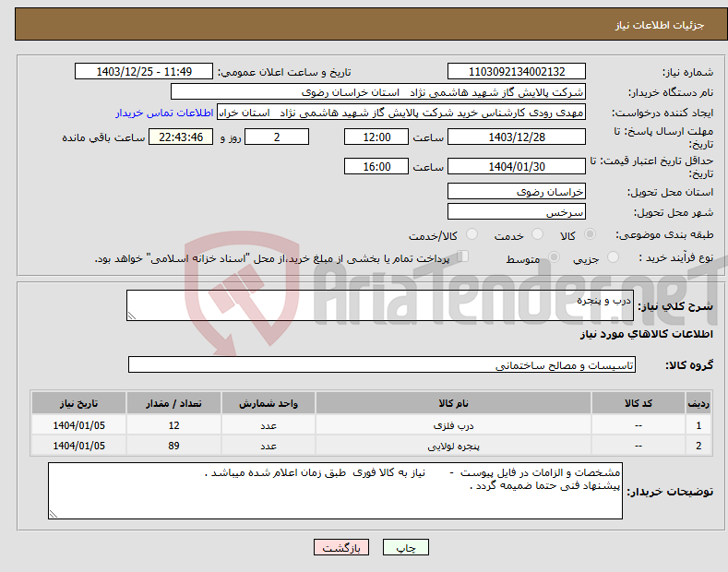Click the ایجاد کننده درخواست field

click(x=401, y=113)
